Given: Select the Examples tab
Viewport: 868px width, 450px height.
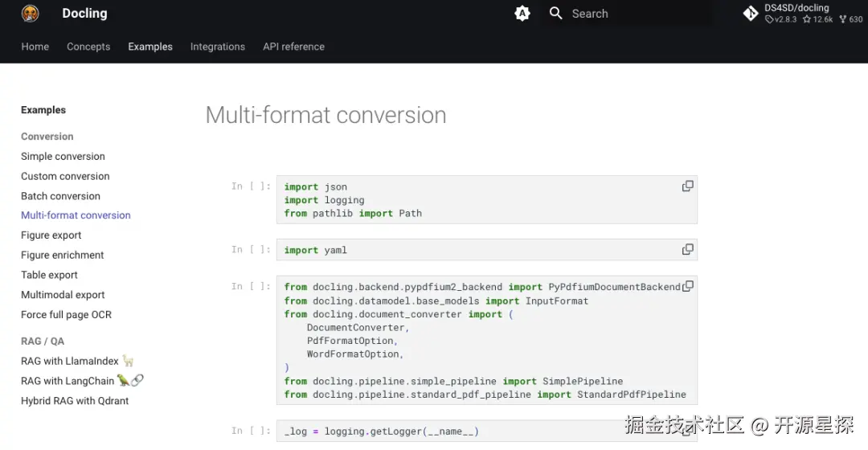Looking at the screenshot, I should click(x=150, y=47).
